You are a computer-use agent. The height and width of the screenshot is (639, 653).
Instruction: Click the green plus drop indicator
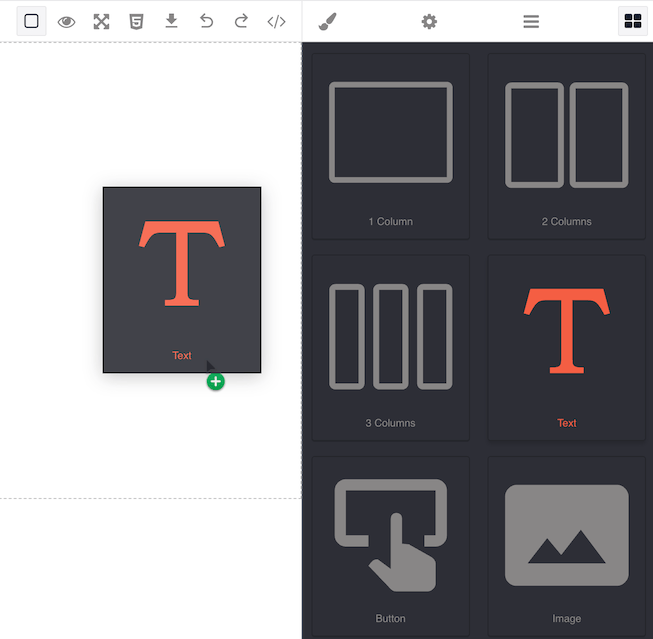click(216, 382)
